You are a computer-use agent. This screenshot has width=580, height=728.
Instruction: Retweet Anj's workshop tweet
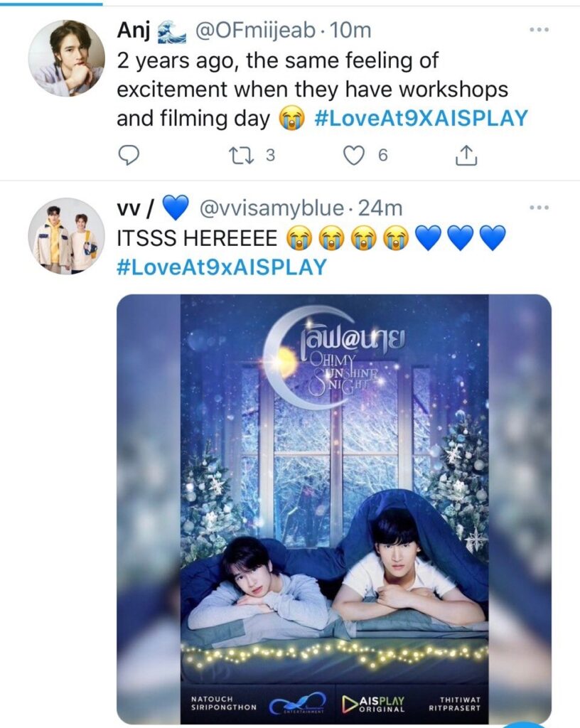pyautogui.click(x=242, y=156)
